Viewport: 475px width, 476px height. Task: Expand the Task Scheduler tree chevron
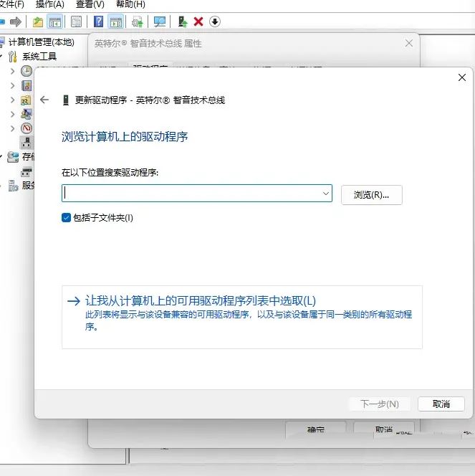[x=12, y=72]
